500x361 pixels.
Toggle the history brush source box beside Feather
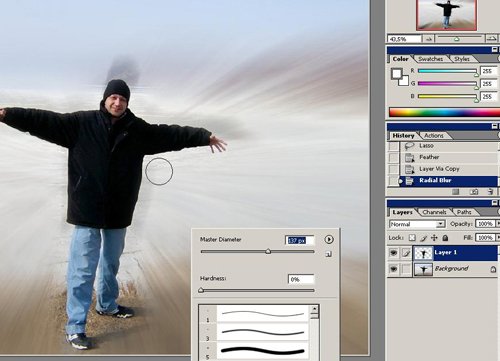point(394,157)
